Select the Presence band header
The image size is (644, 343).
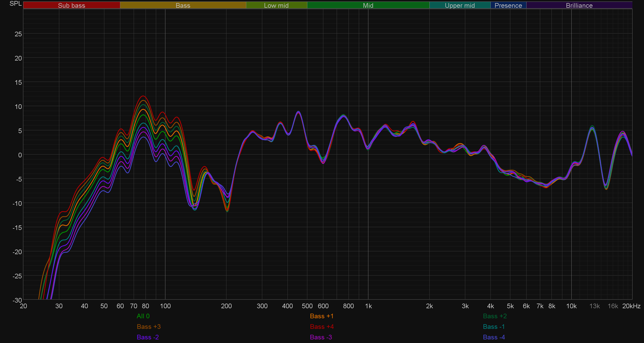(x=508, y=5)
